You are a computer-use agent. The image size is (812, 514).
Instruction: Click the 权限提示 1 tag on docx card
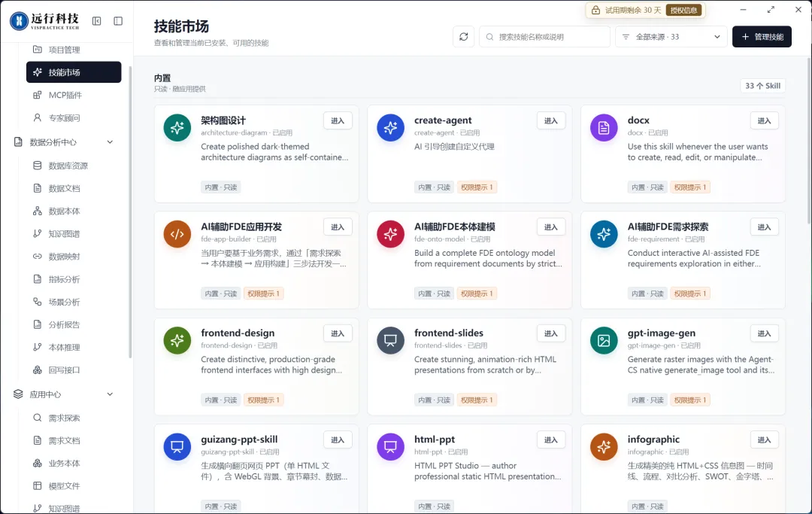[x=690, y=187]
